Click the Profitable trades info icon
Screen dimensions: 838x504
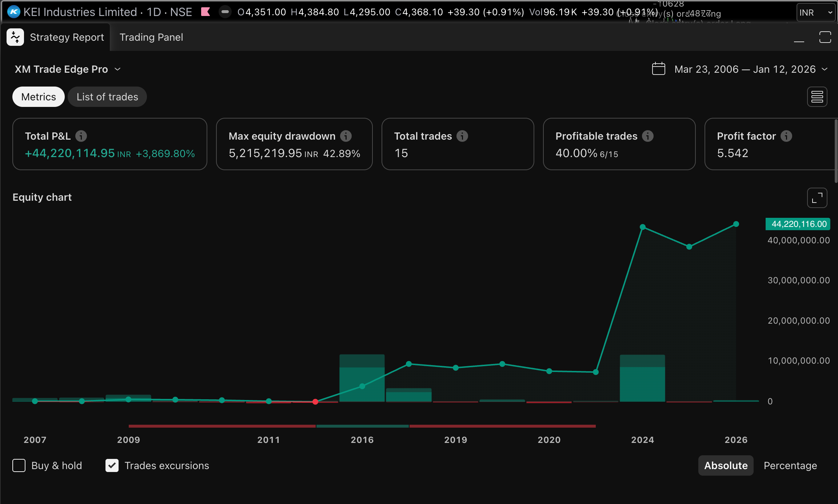648,136
